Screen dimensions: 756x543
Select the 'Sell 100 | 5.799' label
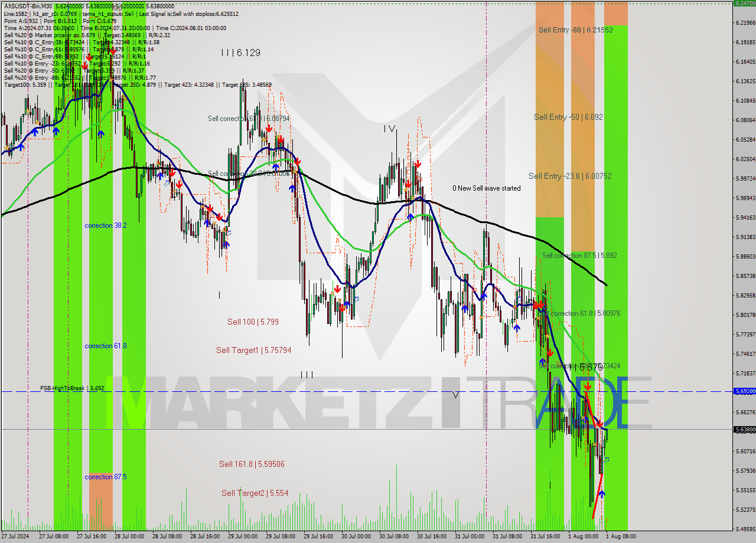click(253, 322)
